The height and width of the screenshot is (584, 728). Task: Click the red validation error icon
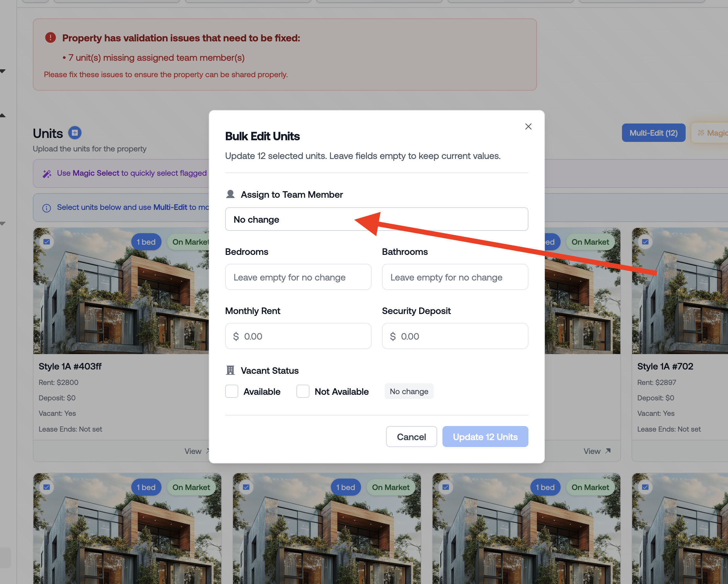(51, 37)
